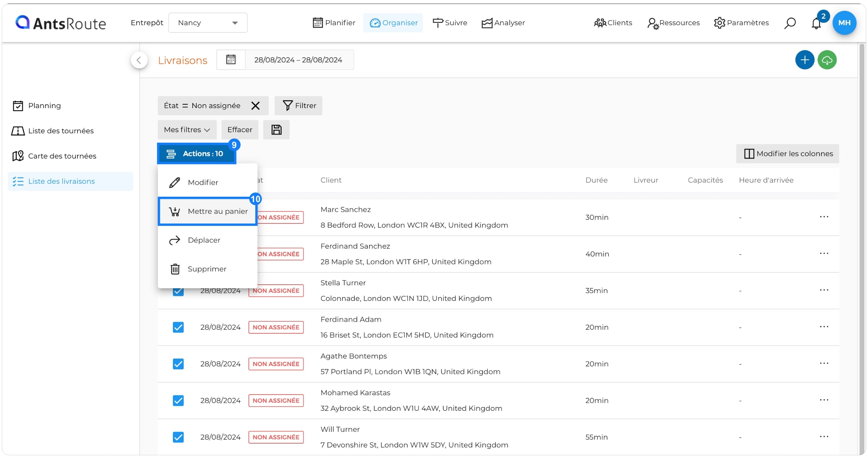Viewport: 868px width, 458px height.
Task: Go to the Suivre section
Action: [x=449, y=23]
